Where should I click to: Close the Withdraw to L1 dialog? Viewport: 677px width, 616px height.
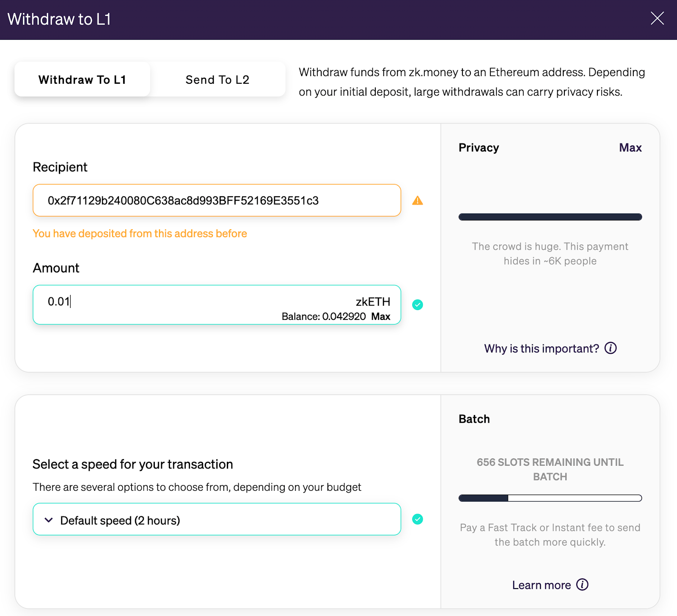click(657, 18)
